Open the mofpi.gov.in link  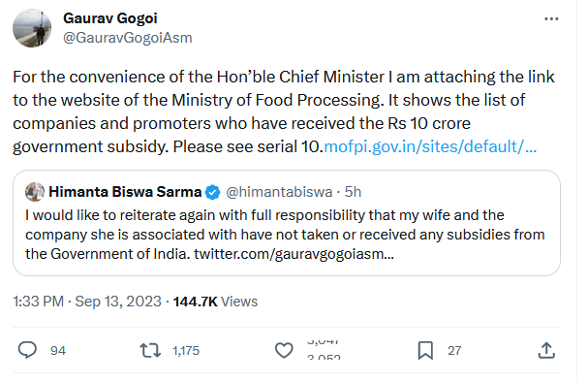pos(430,146)
